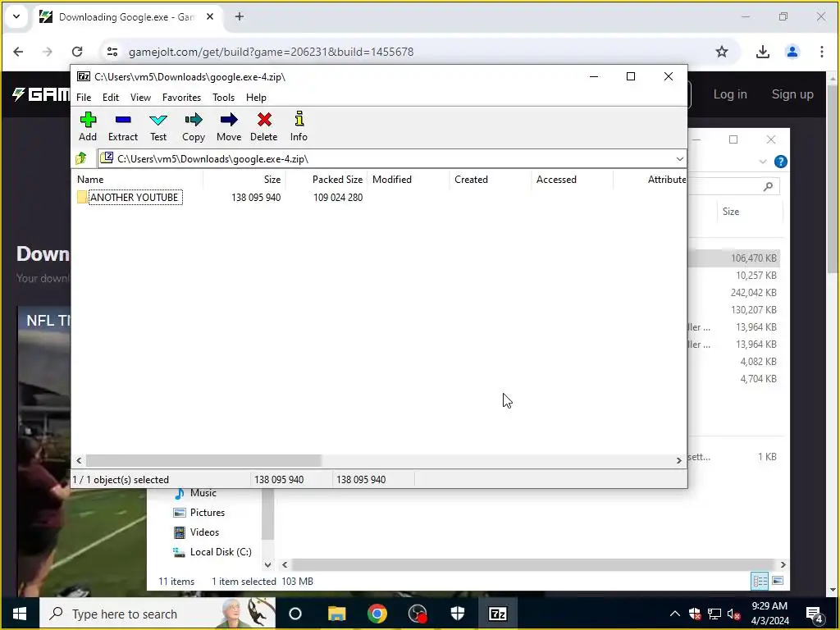
Task: Expand the File Explorer ribbon chevron
Action: (763, 162)
